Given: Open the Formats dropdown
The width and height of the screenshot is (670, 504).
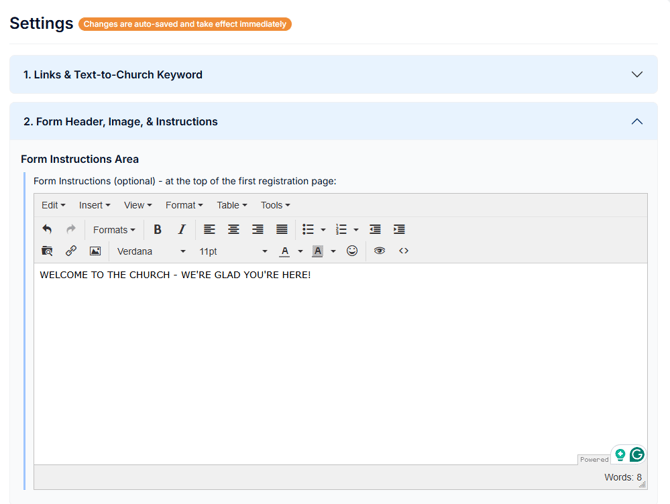Looking at the screenshot, I should click(x=114, y=230).
